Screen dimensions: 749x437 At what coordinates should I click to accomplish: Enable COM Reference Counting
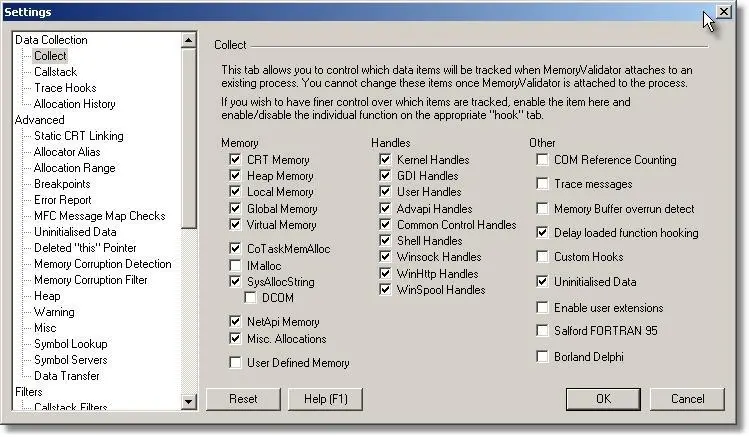coord(542,159)
